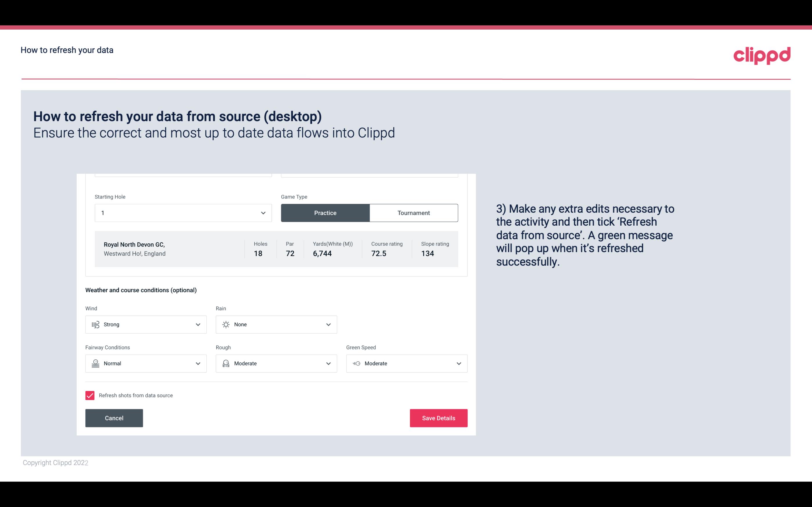View Royal North Devon GC course details
The width and height of the screenshot is (812, 507).
pyautogui.click(x=276, y=249)
